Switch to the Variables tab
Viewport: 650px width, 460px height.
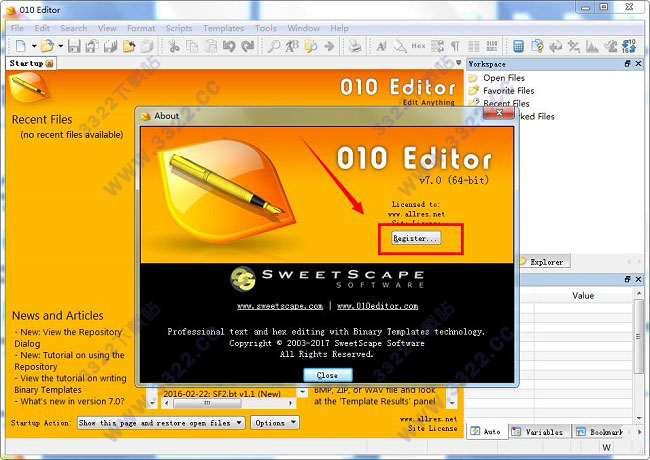[x=538, y=432]
